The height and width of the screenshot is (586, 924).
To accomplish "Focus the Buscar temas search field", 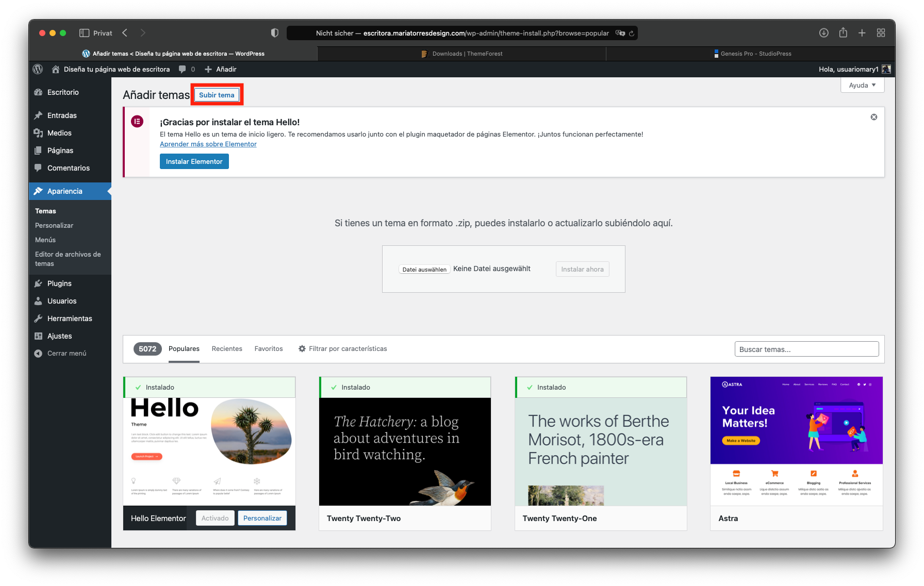I will point(806,349).
